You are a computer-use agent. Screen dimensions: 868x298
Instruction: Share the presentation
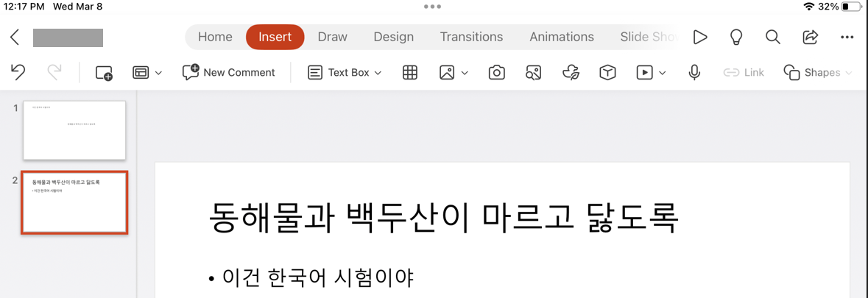coord(811,37)
